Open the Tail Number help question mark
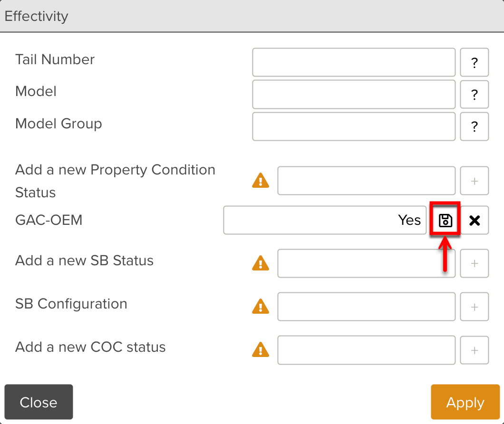 point(475,62)
